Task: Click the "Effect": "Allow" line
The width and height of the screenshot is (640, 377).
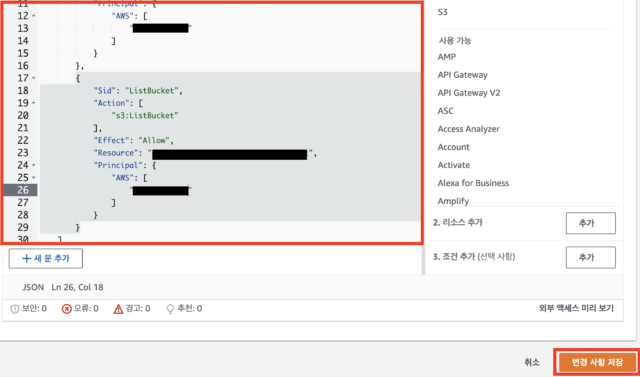Action: (134, 140)
